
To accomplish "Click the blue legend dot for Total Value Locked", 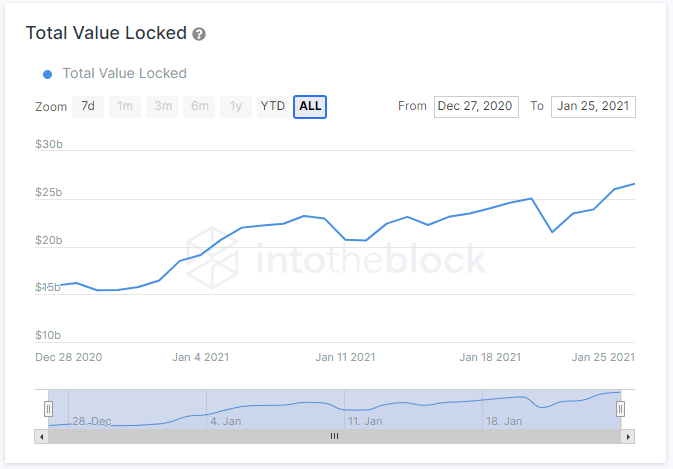I will click(47, 73).
